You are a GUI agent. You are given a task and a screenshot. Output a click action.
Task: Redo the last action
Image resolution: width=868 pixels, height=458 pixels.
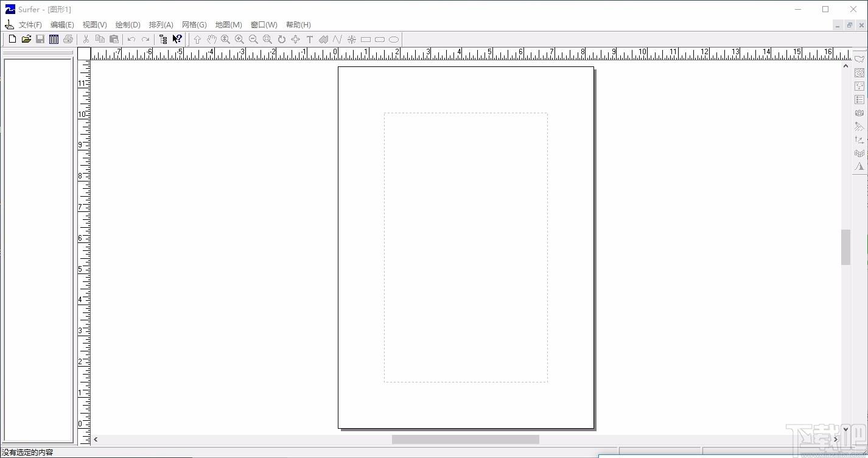coord(145,39)
